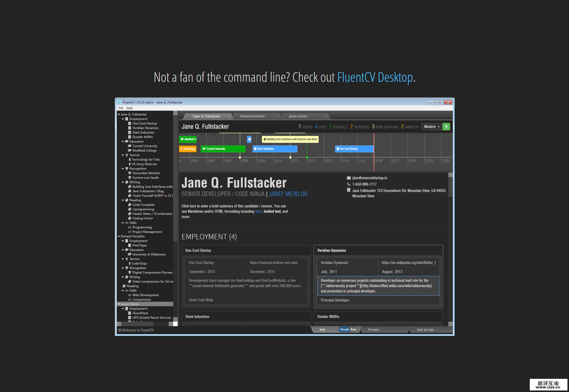
Task: Click the envelope icon next to jdoe@onecoolstartup.io
Action: tap(348, 178)
